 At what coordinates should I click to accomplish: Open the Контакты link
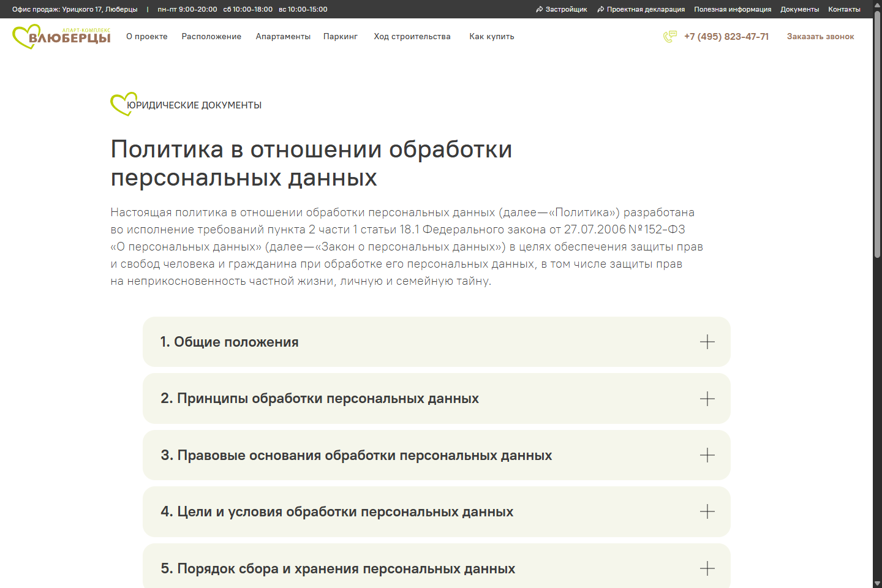[845, 9]
